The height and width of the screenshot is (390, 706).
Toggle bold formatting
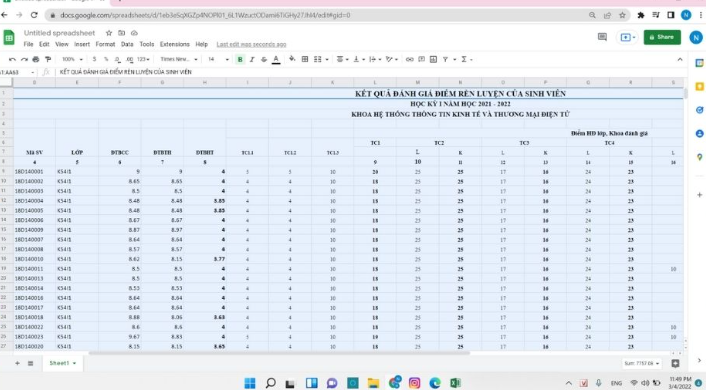(240, 59)
